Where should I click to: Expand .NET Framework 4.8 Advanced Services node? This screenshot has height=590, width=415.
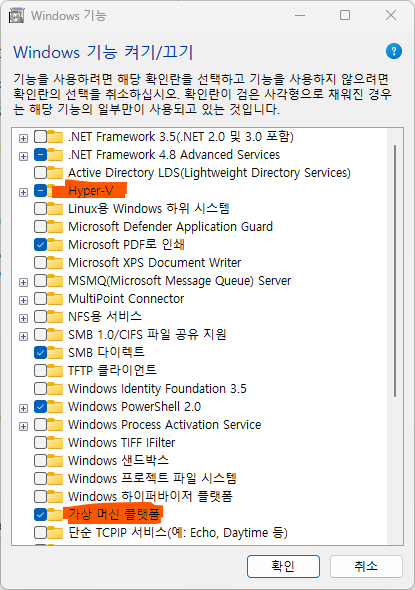[x=23, y=156]
